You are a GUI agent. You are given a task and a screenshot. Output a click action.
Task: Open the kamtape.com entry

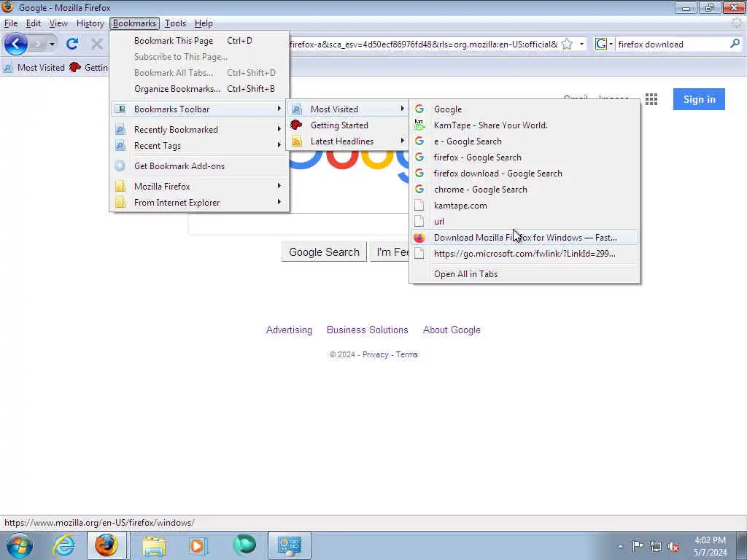point(524,206)
